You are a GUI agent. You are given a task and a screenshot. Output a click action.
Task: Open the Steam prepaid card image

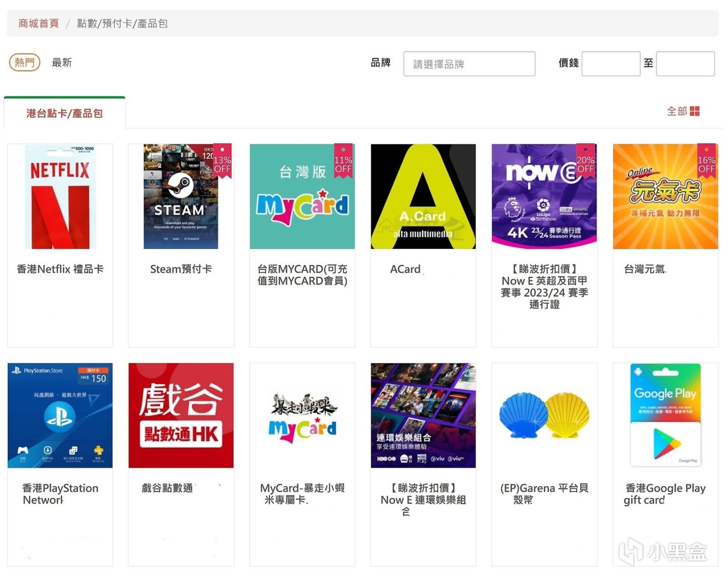(x=181, y=197)
